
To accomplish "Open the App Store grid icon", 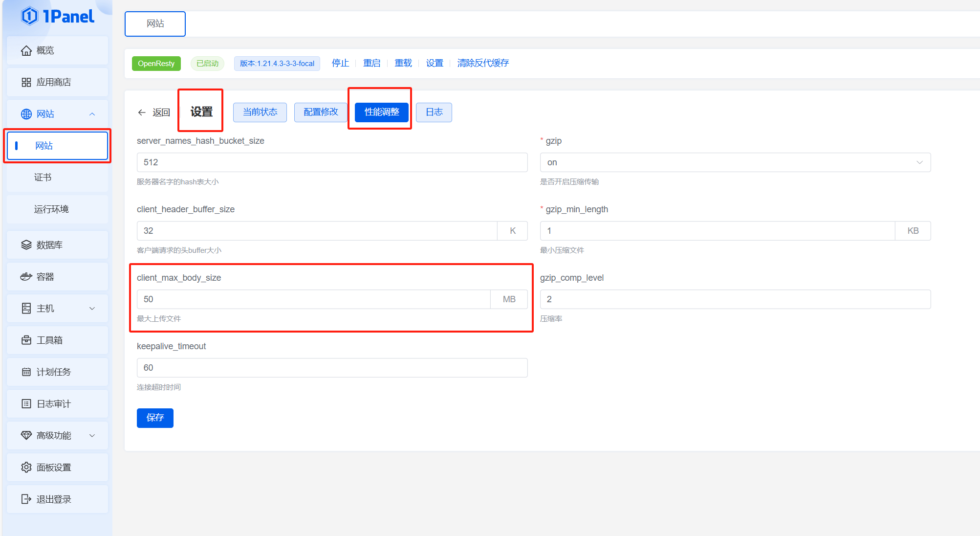I will [x=26, y=82].
